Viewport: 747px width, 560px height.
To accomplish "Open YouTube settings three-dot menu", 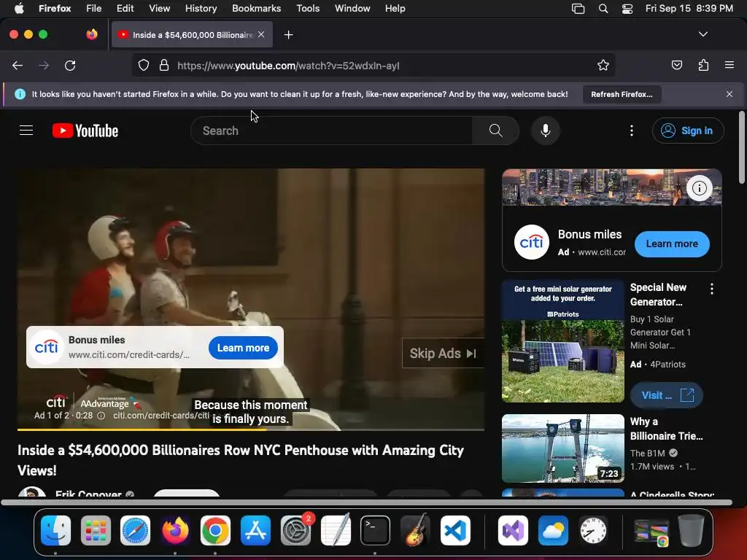I will click(632, 131).
